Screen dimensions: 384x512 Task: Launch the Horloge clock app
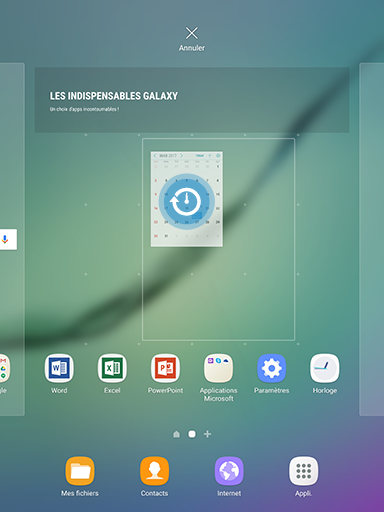tap(325, 368)
